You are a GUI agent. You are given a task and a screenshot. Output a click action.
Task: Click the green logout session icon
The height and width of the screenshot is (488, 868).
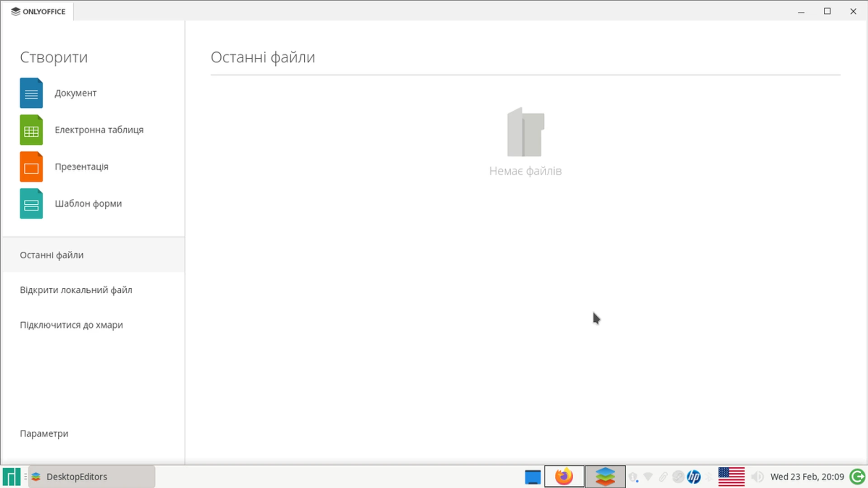click(x=858, y=477)
